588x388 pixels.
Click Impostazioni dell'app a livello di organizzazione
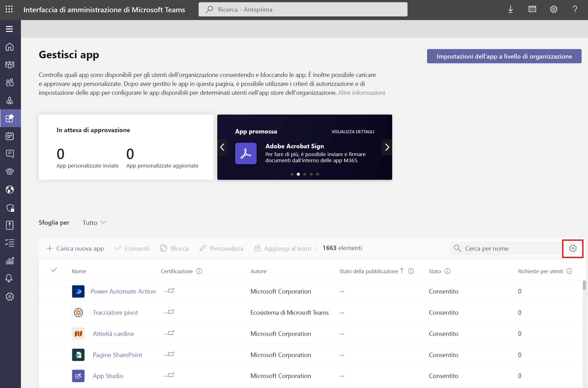[x=504, y=56]
